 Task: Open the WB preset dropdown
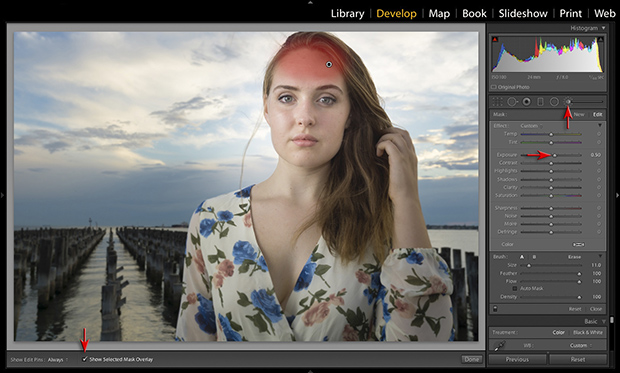tap(580, 345)
